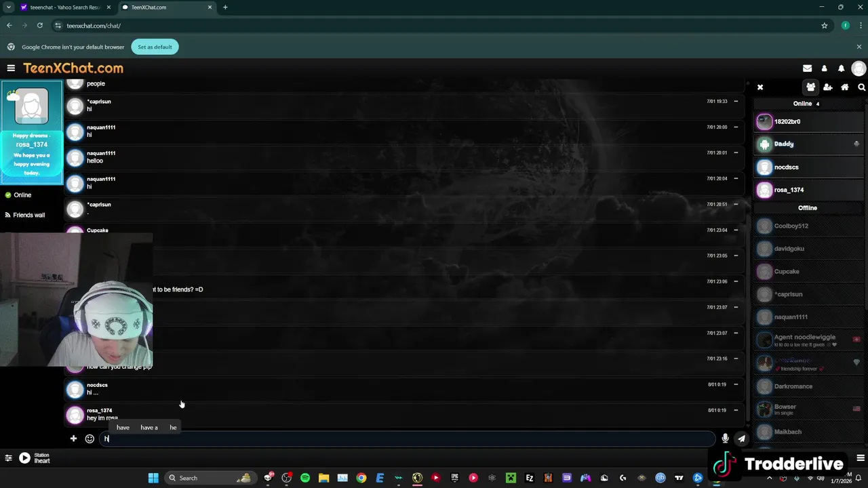Open friend requests person icon in header
The height and width of the screenshot is (488, 868).
tap(824, 68)
